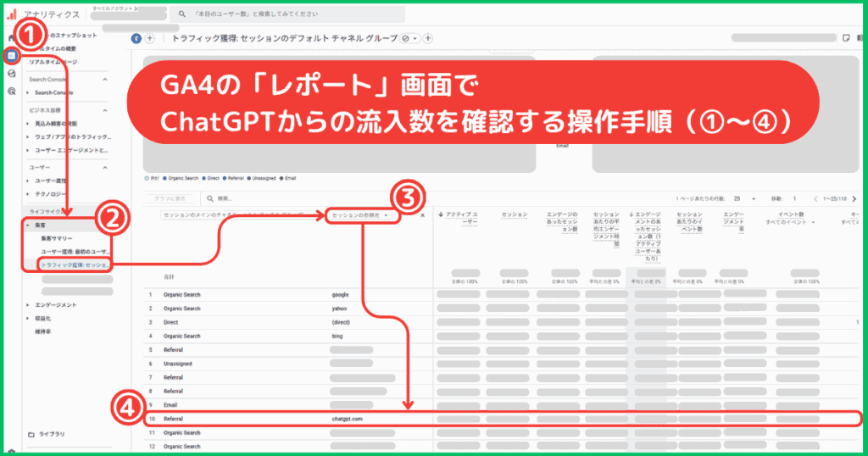Click the グラフに表示 button
The height and width of the screenshot is (456, 868).
tap(170, 198)
